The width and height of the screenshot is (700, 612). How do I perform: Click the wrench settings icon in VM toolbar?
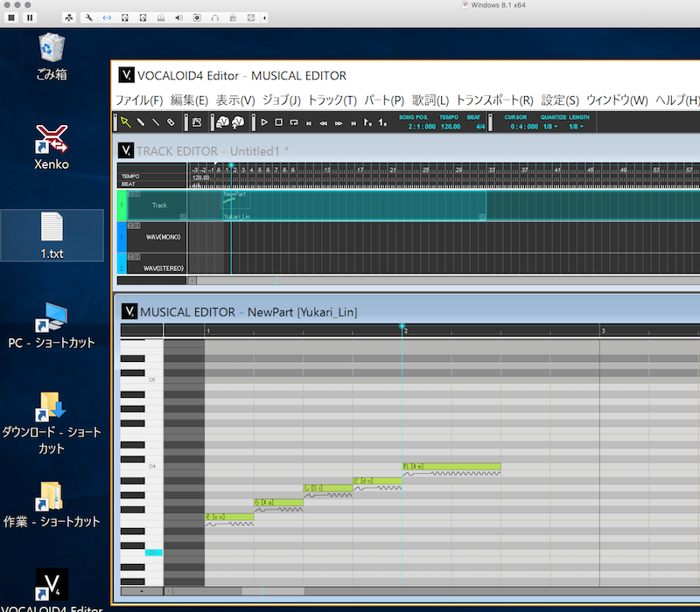point(88,17)
